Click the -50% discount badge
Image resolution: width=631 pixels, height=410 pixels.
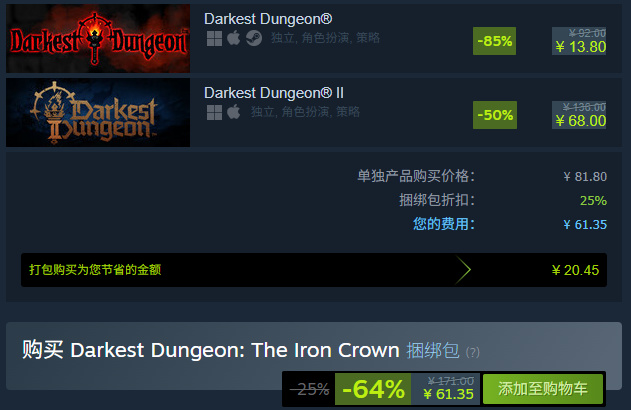tap(495, 115)
